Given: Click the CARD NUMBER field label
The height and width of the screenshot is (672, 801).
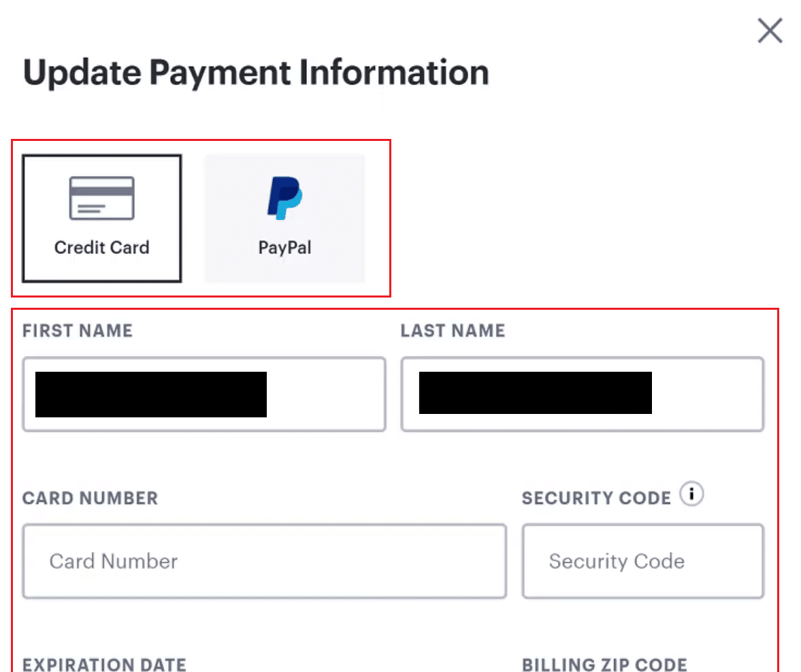Looking at the screenshot, I should 91,498.
